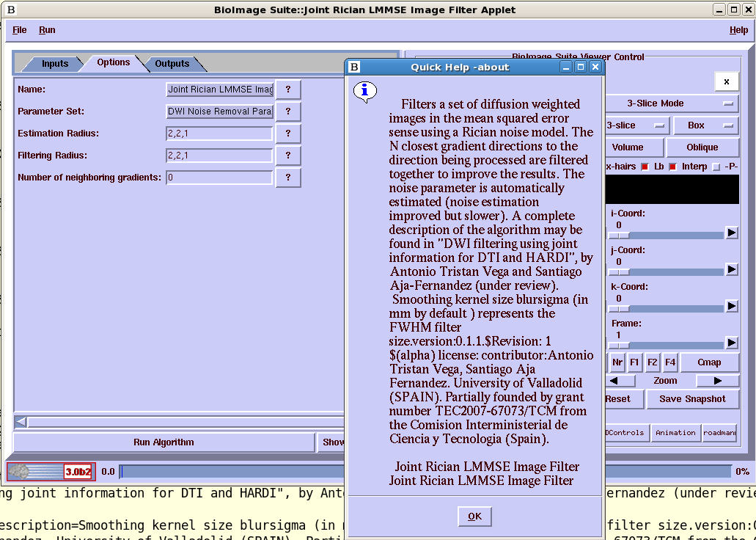Click the Run Algorithm button
Screen dimensions: 756x540
tap(164, 442)
